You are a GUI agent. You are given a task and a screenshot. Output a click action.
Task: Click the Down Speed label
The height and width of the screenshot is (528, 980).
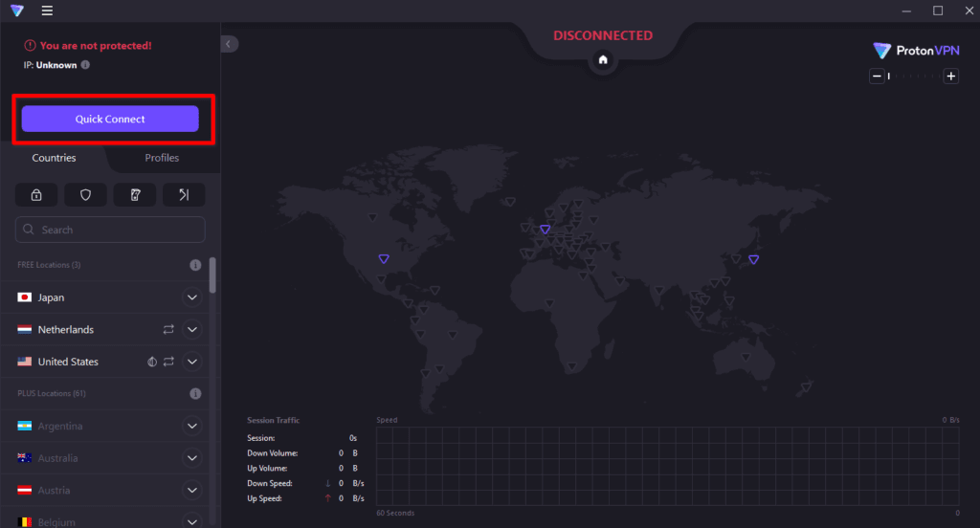(269, 483)
